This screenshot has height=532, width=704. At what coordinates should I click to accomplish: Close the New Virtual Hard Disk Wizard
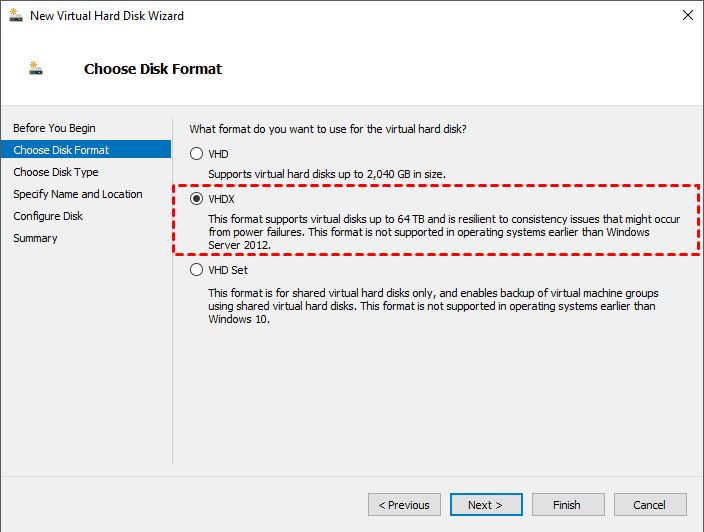[687, 16]
